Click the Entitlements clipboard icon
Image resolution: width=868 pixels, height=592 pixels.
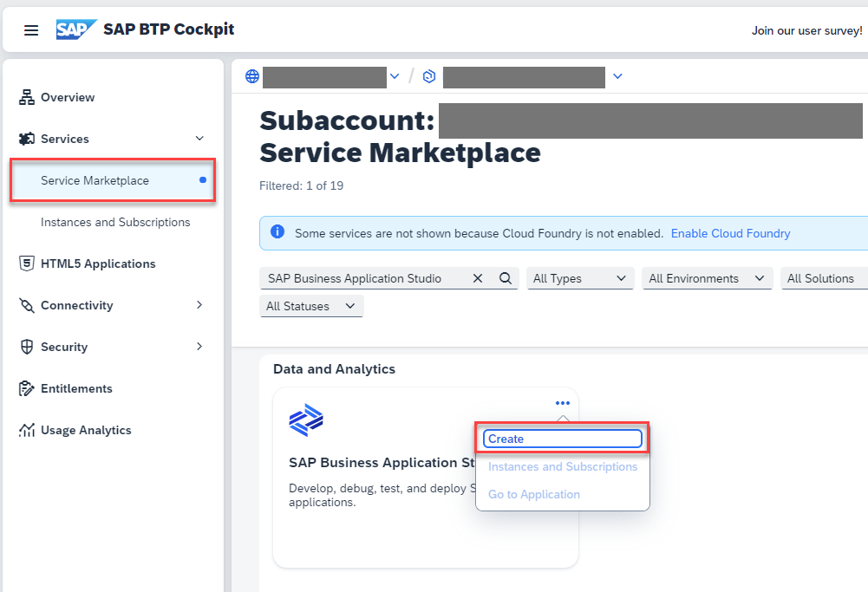point(27,388)
